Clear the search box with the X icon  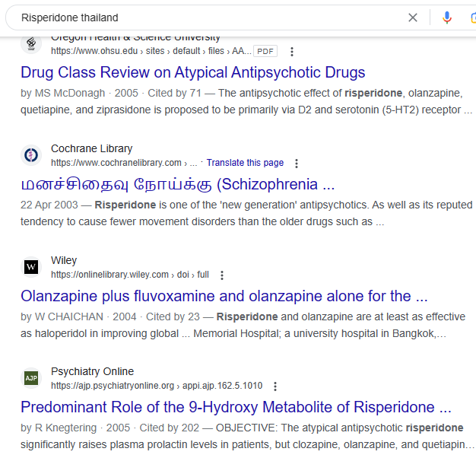click(x=413, y=17)
